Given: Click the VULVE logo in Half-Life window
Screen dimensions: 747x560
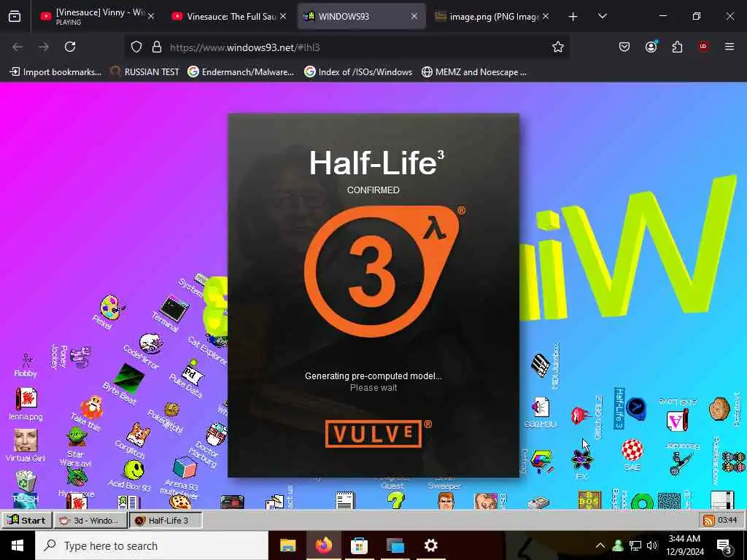Looking at the screenshot, I should [x=373, y=434].
